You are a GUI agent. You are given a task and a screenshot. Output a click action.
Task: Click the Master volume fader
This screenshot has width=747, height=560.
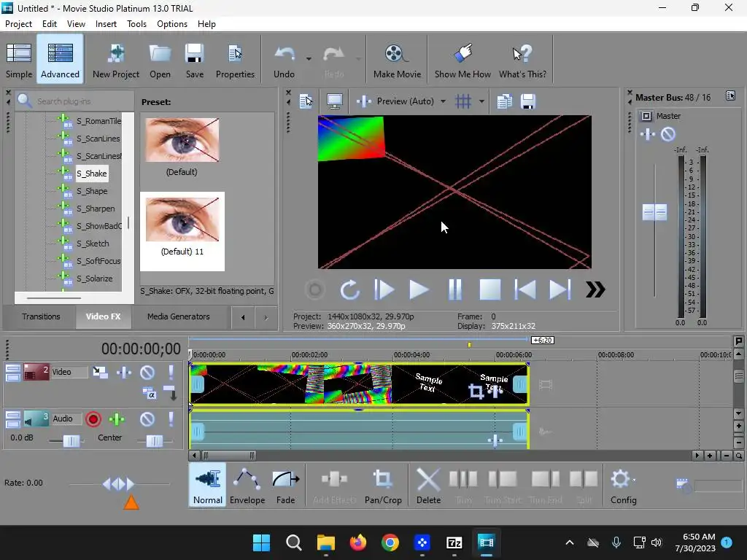(x=654, y=212)
